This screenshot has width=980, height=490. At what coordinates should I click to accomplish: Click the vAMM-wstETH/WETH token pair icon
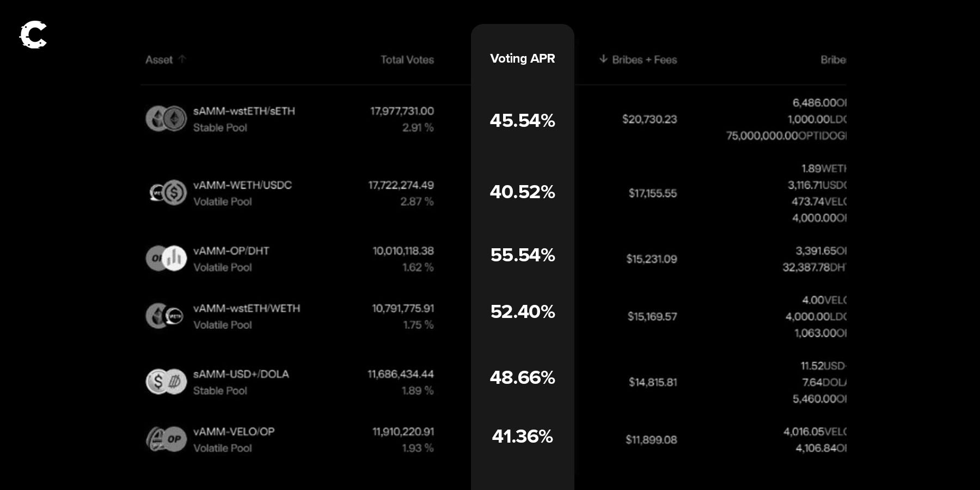pos(165,316)
